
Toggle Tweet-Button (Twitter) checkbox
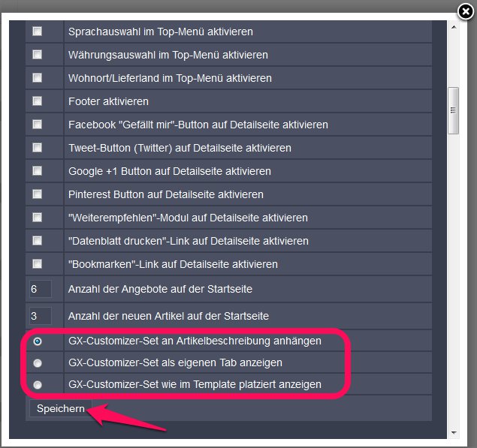point(37,147)
